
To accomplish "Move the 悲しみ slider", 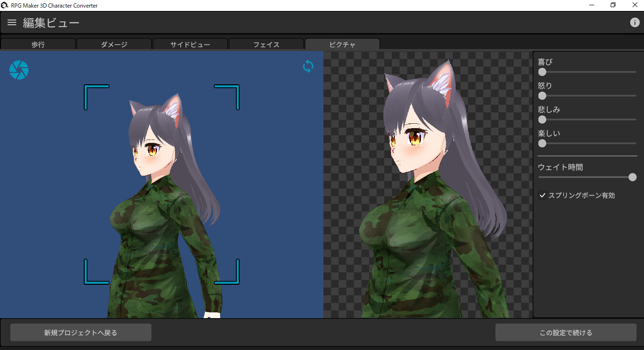I will point(542,120).
